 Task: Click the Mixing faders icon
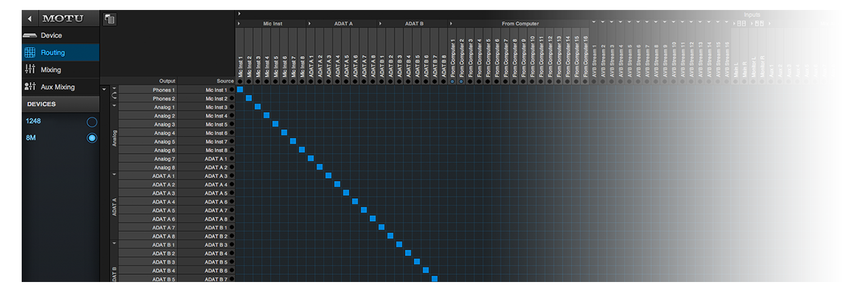click(x=30, y=70)
